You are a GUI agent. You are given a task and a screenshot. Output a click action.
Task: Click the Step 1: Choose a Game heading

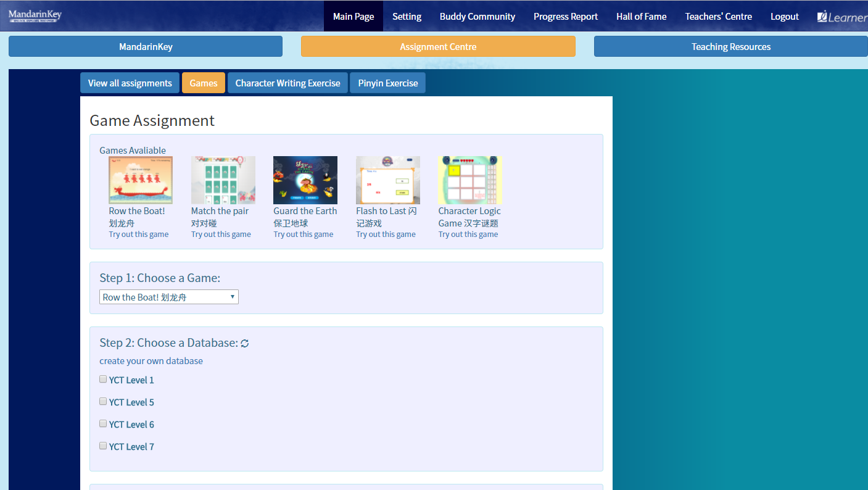160,278
